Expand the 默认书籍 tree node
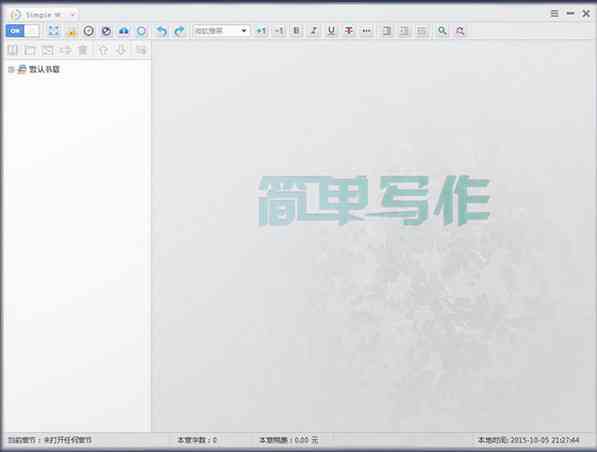 pyautogui.click(x=11, y=70)
